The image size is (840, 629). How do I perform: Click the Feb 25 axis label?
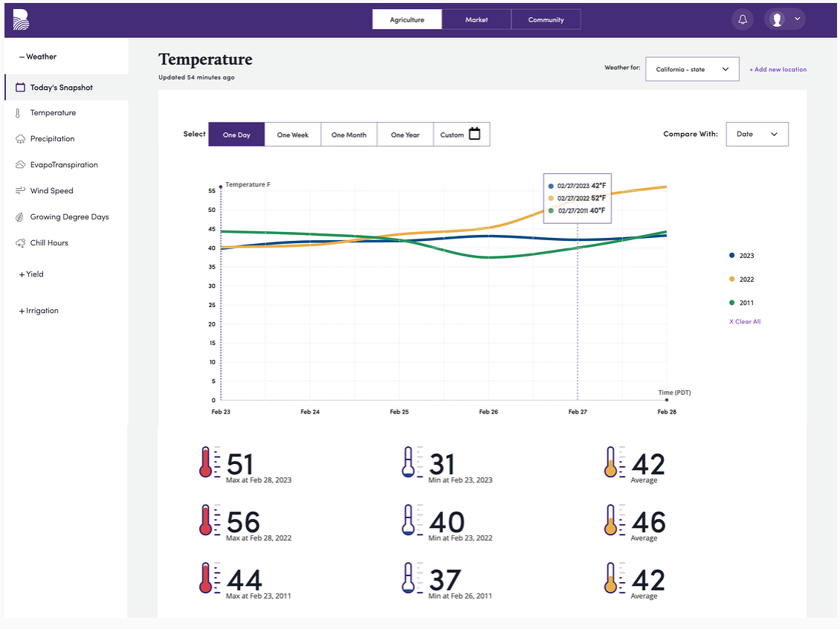point(399,412)
